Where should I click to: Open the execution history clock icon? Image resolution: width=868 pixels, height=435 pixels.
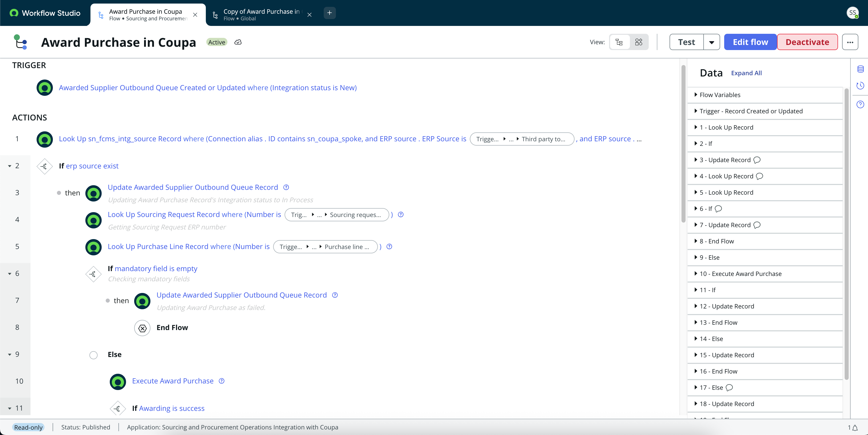(860, 86)
